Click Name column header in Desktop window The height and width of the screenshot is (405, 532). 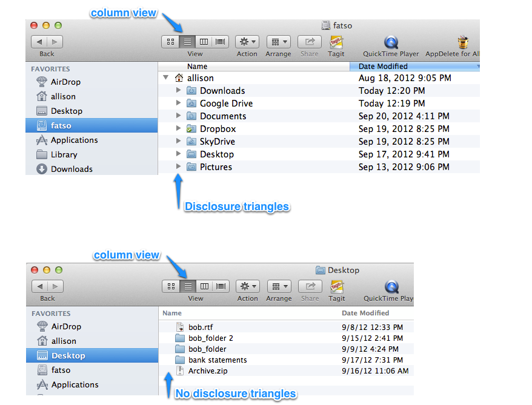coord(172,313)
